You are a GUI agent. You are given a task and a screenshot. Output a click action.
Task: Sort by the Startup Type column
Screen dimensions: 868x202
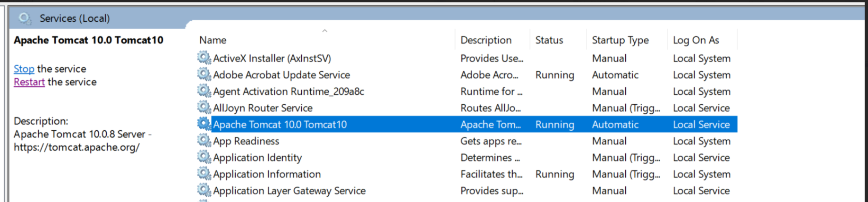(620, 40)
